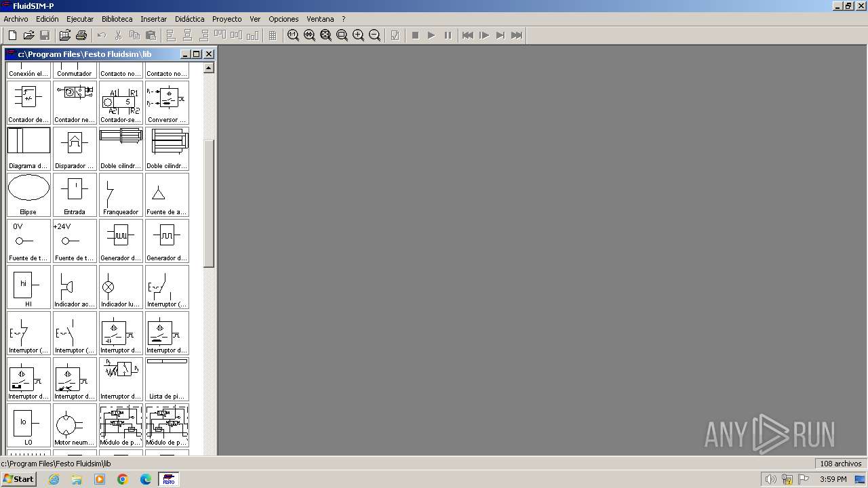Reset simulation to the beginning
The height and width of the screenshot is (488, 868).
468,35
